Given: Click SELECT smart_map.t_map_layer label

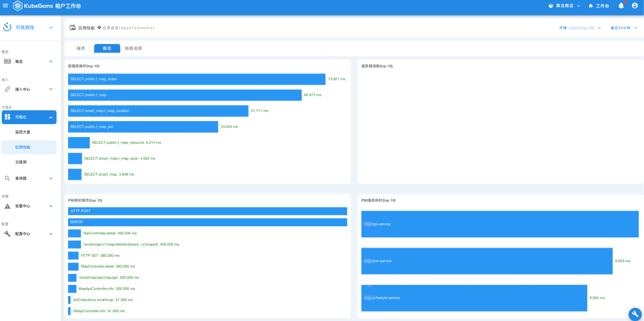Looking at the screenshot, I should click(x=120, y=158).
